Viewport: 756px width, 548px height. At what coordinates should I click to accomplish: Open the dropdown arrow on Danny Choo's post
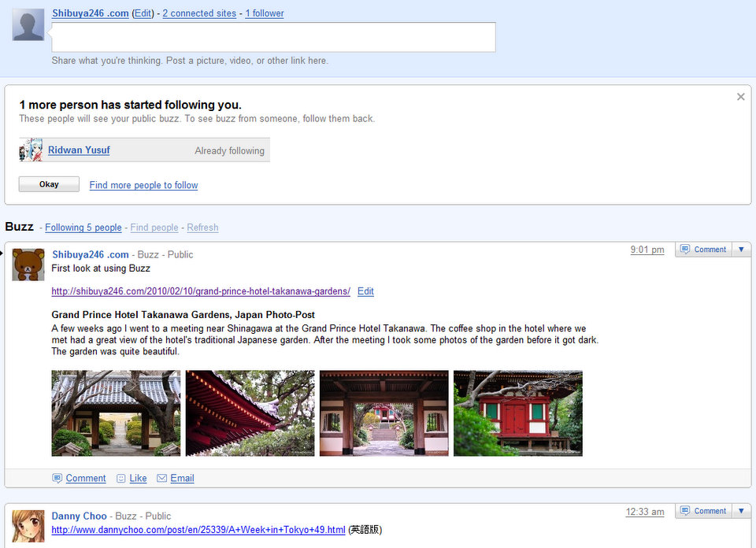741,511
